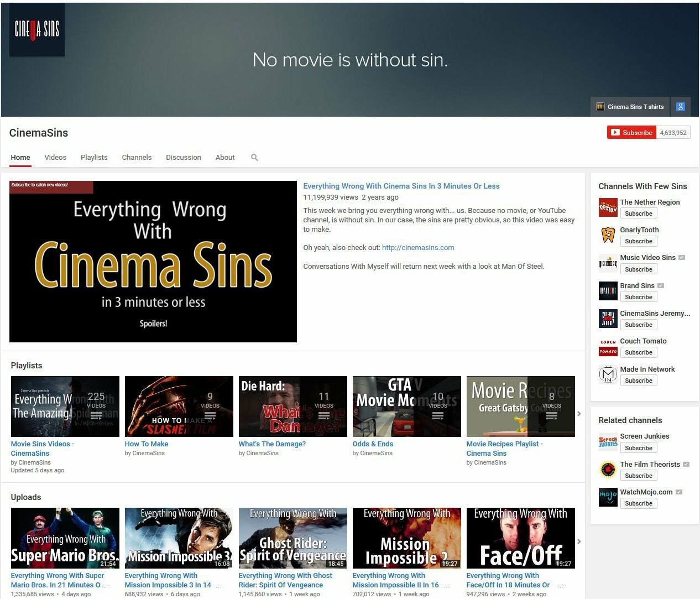700x599 pixels.
Task: Click the subscriber count 4,633,952
Action: (x=673, y=133)
